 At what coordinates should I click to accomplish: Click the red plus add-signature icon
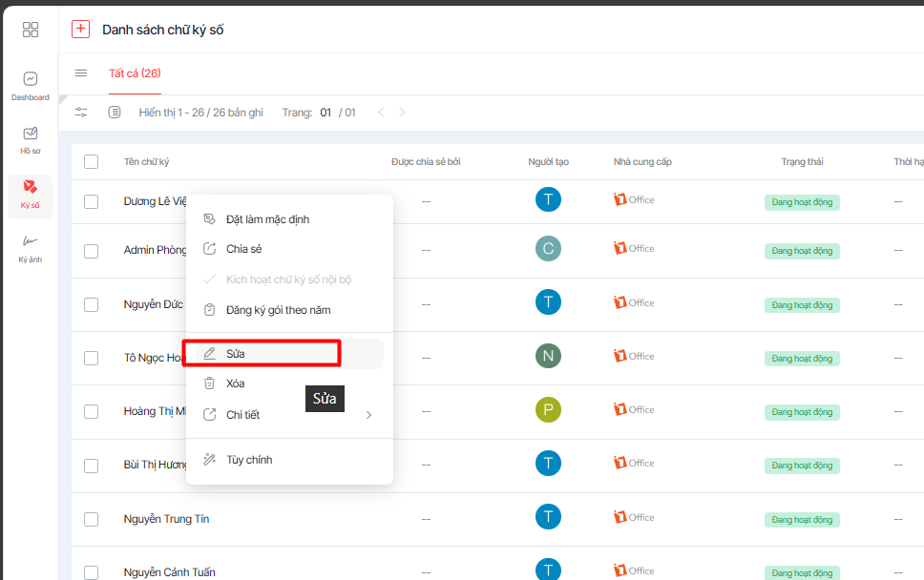tap(80, 30)
